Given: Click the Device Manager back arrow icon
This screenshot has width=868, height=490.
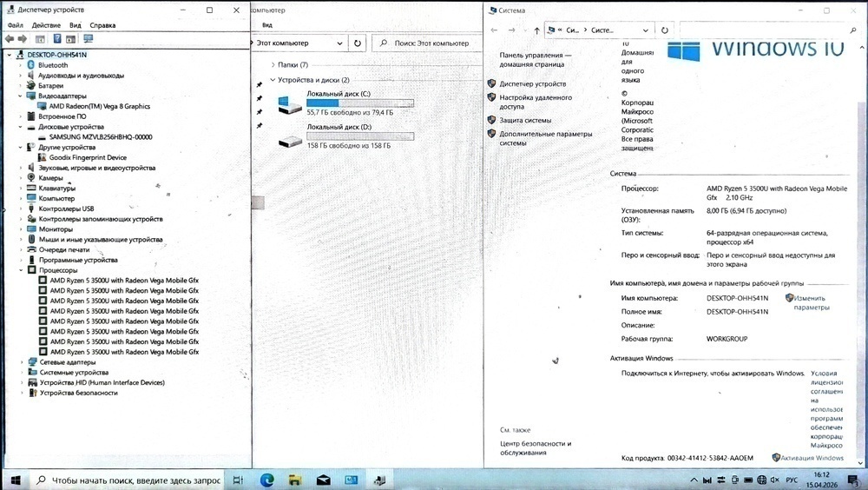Looking at the screenshot, I should pos(10,39).
